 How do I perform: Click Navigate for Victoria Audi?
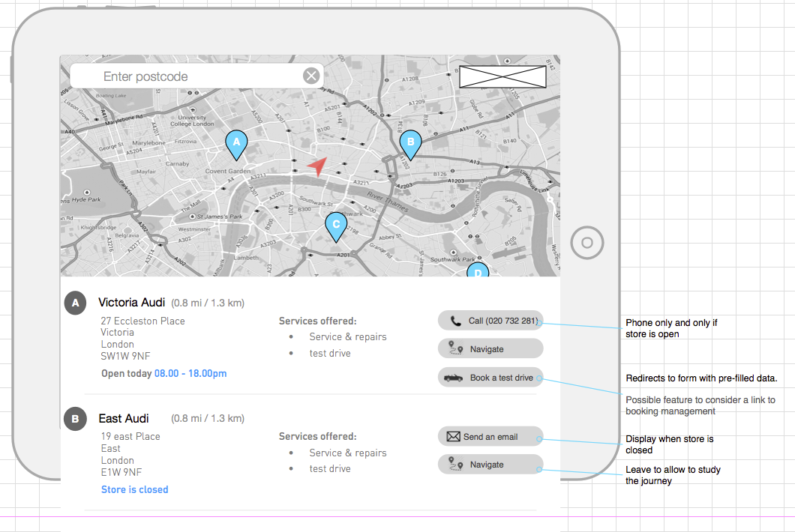click(x=490, y=348)
